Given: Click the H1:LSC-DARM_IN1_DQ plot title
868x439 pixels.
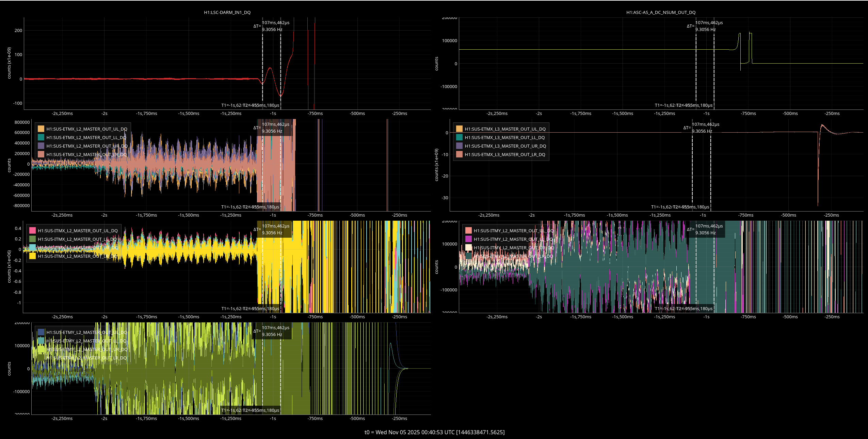Looking at the screenshot, I should pos(227,13).
